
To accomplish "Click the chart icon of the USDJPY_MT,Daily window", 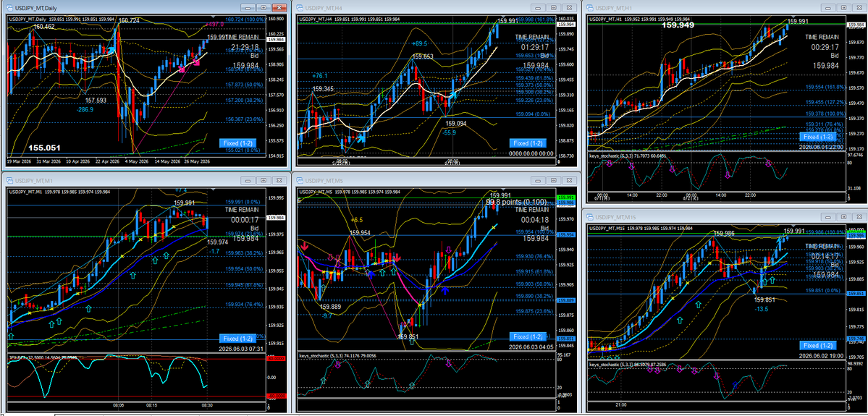I will 9,8.
